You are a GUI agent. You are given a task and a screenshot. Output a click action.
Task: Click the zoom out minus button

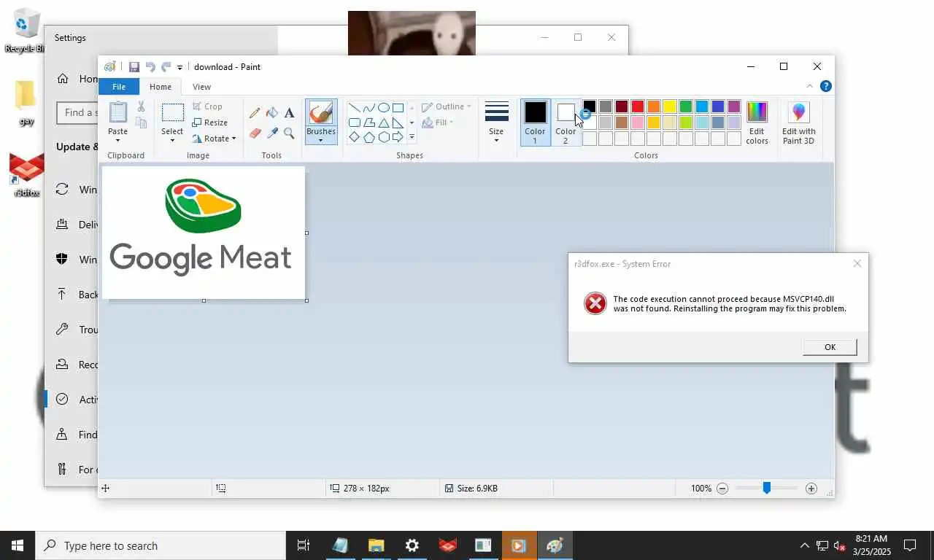point(722,489)
